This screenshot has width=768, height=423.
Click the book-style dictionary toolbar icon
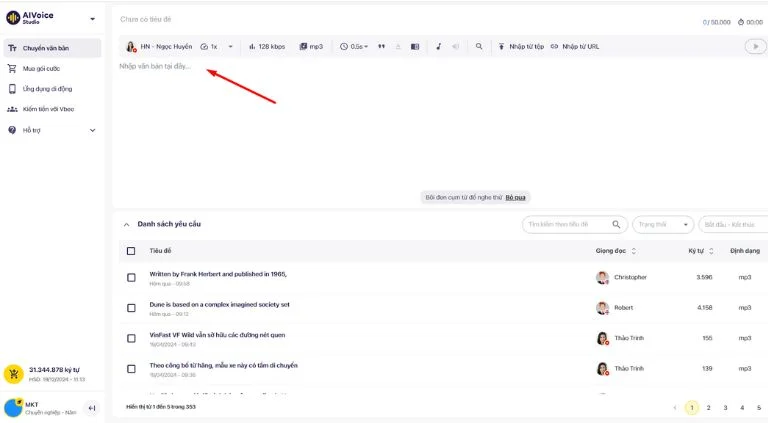click(415, 47)
